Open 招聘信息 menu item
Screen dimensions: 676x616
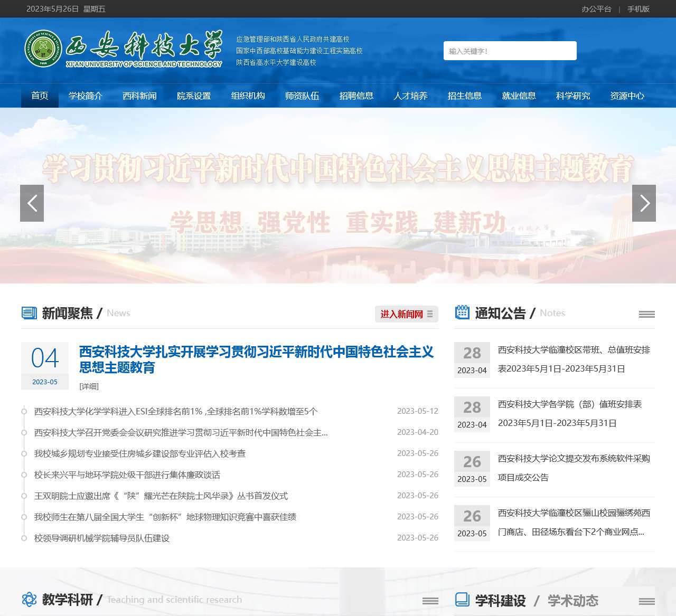pyautogui.click(x=356, y=96)
